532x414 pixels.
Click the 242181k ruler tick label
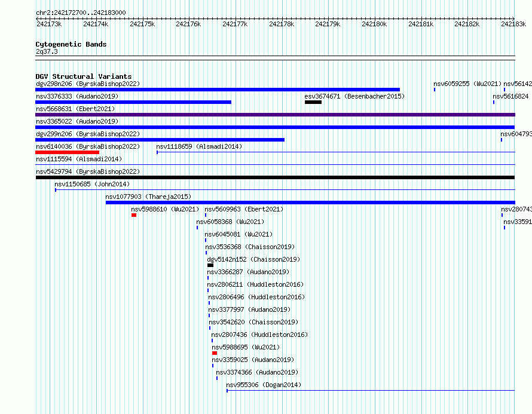pos(421,24)
